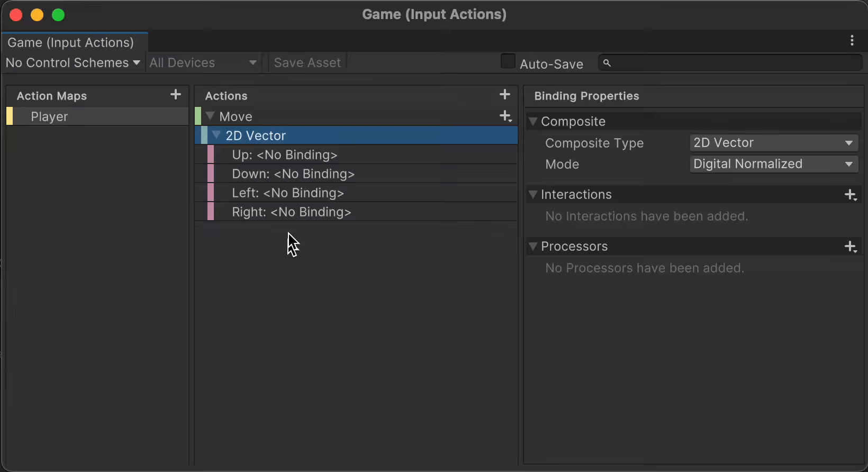This screenshot has height=472, width=868.
Task: Collapse the Composite section
Action: [x=533, y=122]
